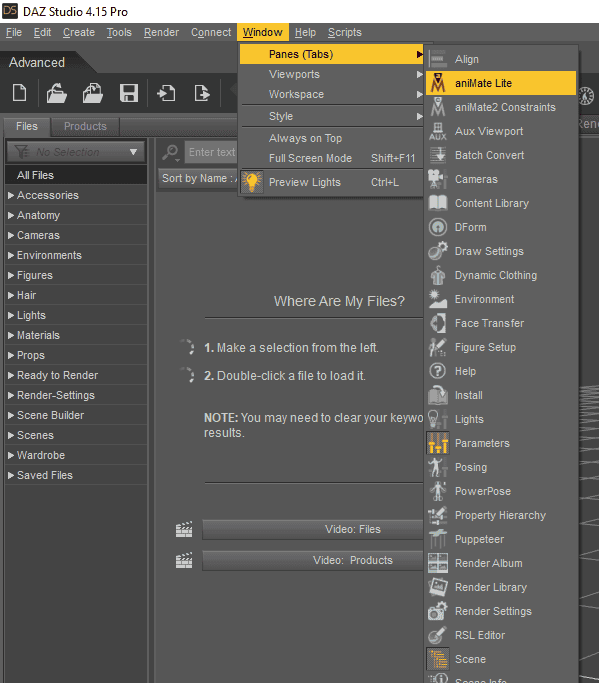Click the RSL Editor icon
The width and height of the screenshot is (599, 683).
tap(438, 635)
